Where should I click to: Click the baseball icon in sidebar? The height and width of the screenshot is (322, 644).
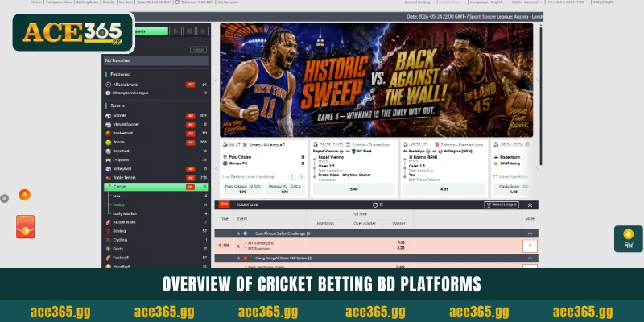109,151
